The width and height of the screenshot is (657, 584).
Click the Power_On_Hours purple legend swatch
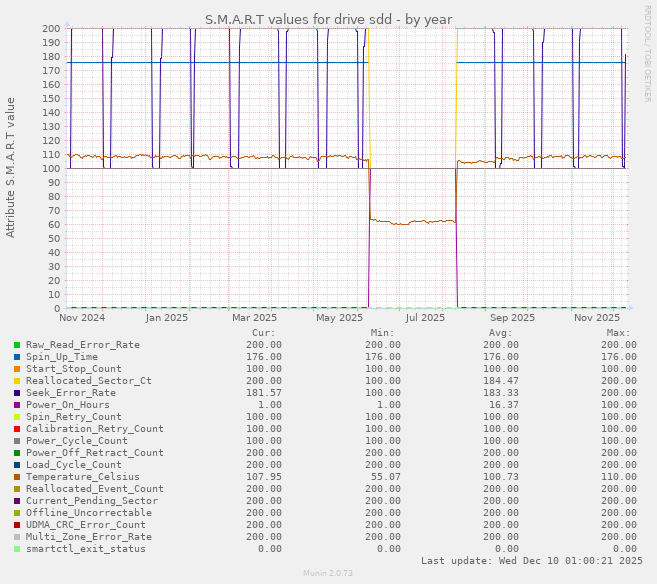tap(17, 405)
